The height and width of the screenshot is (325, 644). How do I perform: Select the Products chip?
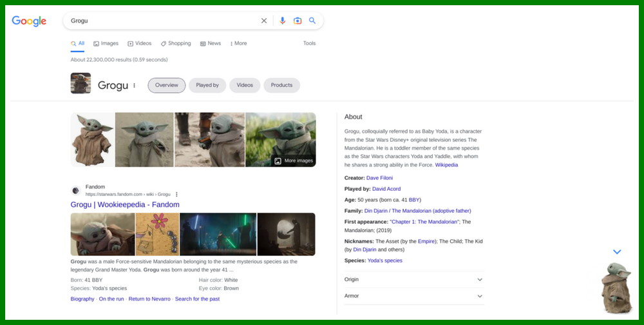click(282, 85)
